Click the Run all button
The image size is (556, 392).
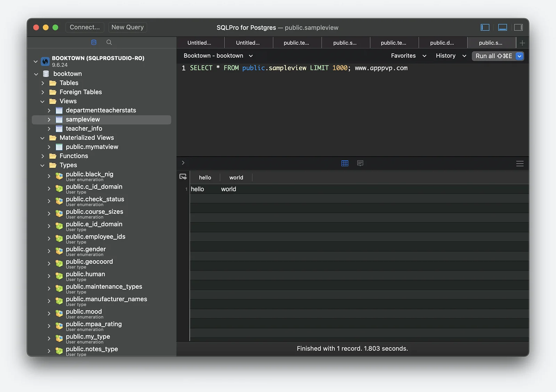(x=494, y=56)
